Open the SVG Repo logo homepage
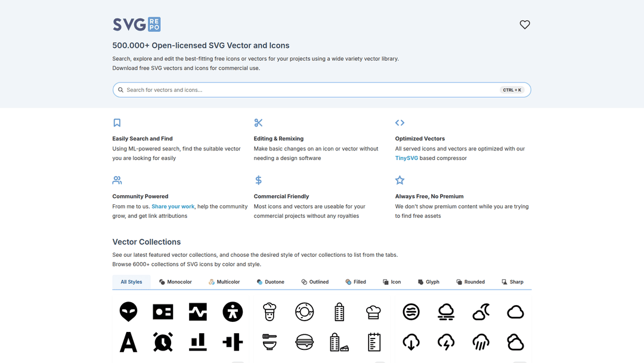Image resolution: width=644 pixels, height=363 pixels. (x=137, y=24)
